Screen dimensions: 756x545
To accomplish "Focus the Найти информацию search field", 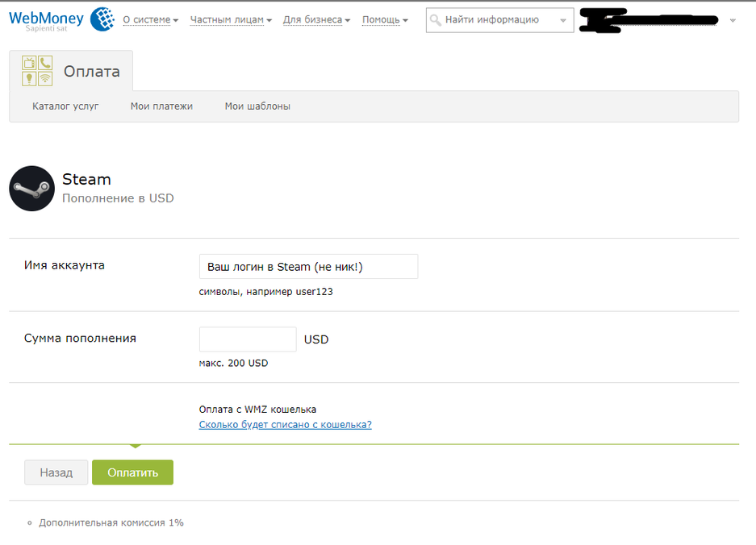I will (x=499, y=20).
